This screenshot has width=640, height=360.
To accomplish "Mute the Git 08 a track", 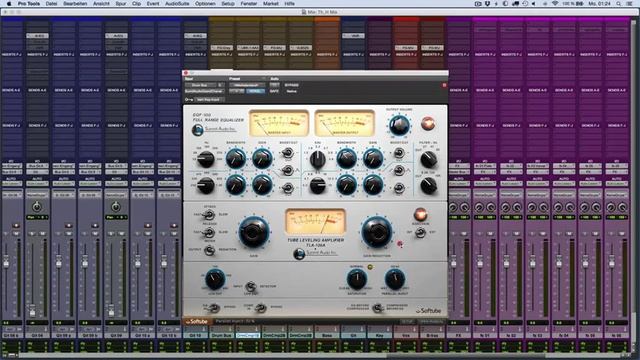I will pos(17,233).
